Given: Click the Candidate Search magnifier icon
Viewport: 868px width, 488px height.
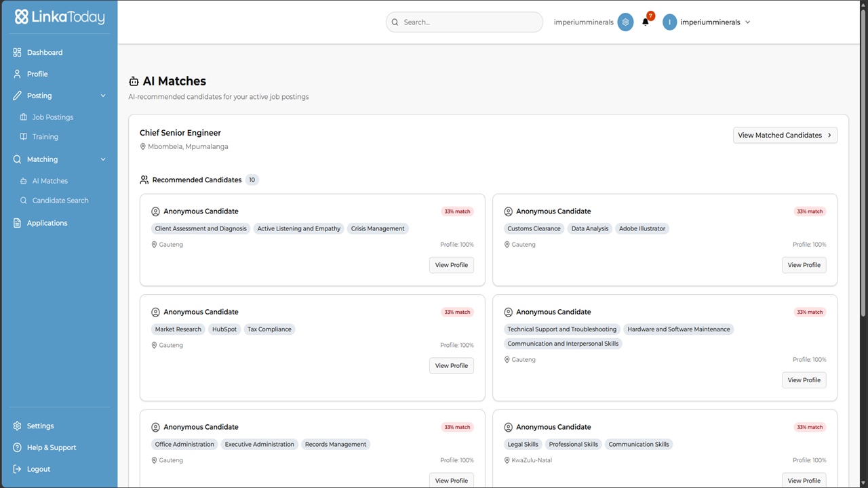Looking at the screenshot, I should [x=24, y=201].
